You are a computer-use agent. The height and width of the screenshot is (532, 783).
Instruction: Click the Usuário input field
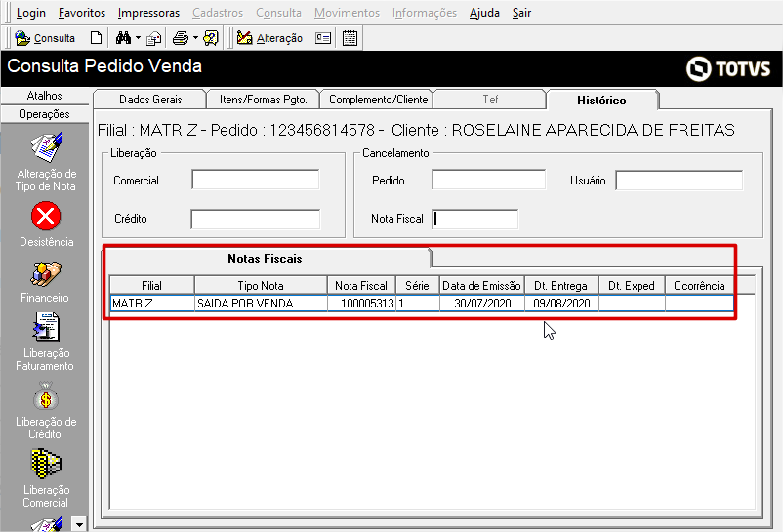(679, 181)
